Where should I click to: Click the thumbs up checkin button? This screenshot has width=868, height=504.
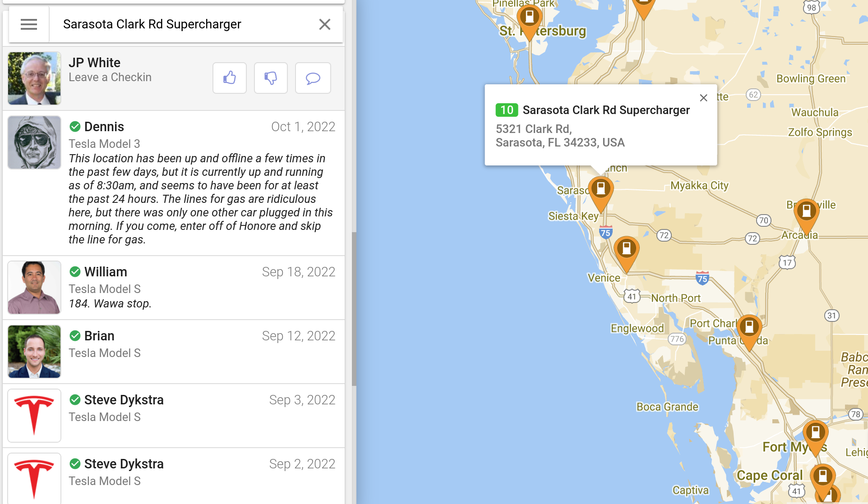point(230,78)
